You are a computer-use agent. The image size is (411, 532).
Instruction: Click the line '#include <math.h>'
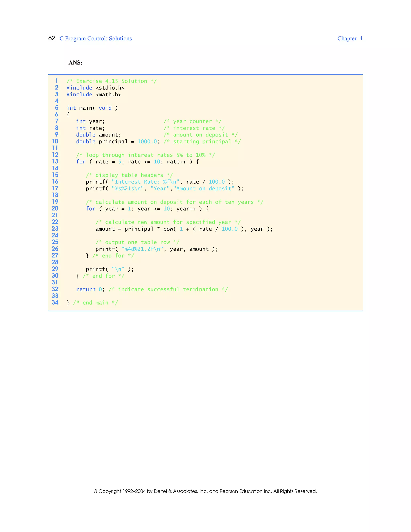pos(94,95)
